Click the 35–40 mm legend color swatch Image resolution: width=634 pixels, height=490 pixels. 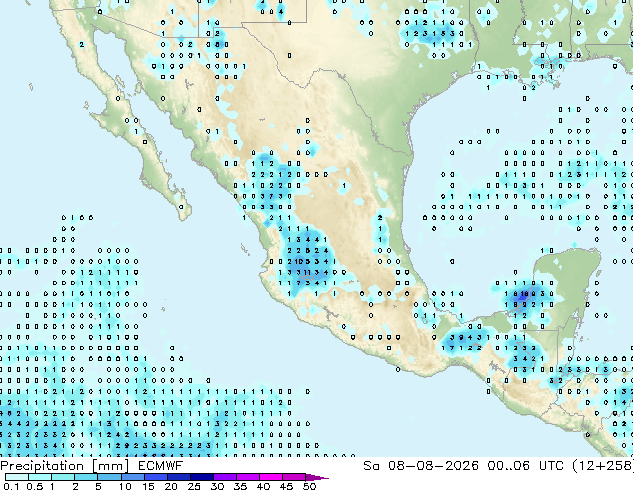pyautogui.click(x=248, y=477)
